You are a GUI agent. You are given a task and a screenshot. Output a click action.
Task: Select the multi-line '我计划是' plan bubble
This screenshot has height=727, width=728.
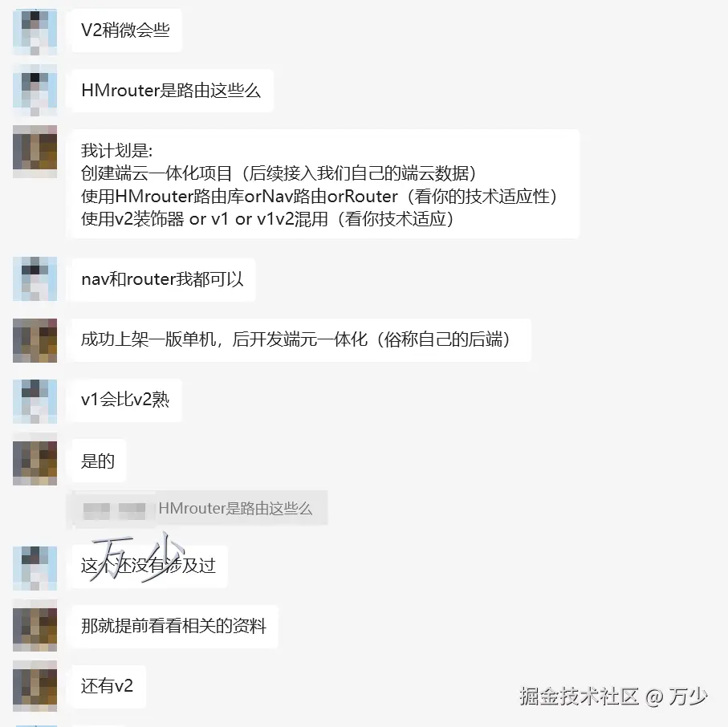[325, 185]
